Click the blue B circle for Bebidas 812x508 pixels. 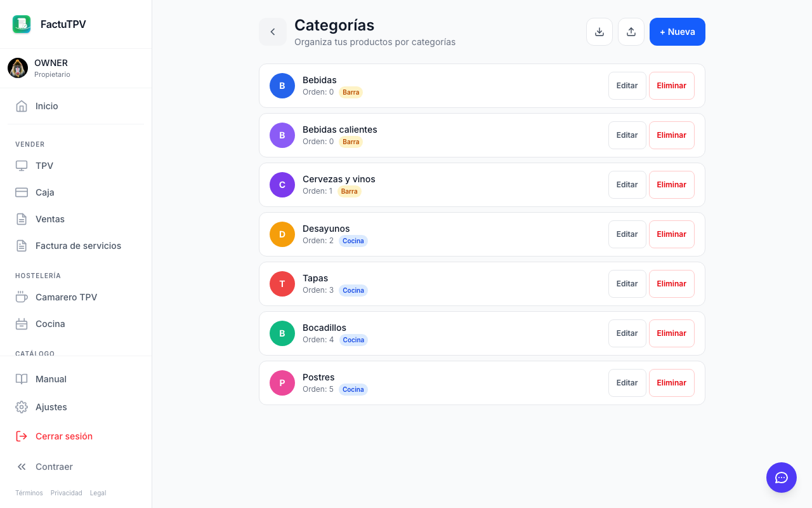pyautogui.click(x=282, y=86)
